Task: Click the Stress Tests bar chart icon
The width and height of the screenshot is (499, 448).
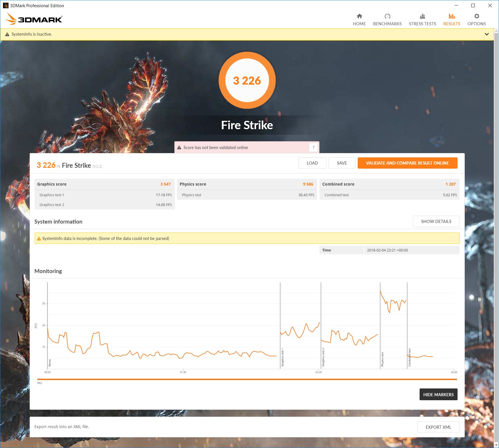Action: 422,16
